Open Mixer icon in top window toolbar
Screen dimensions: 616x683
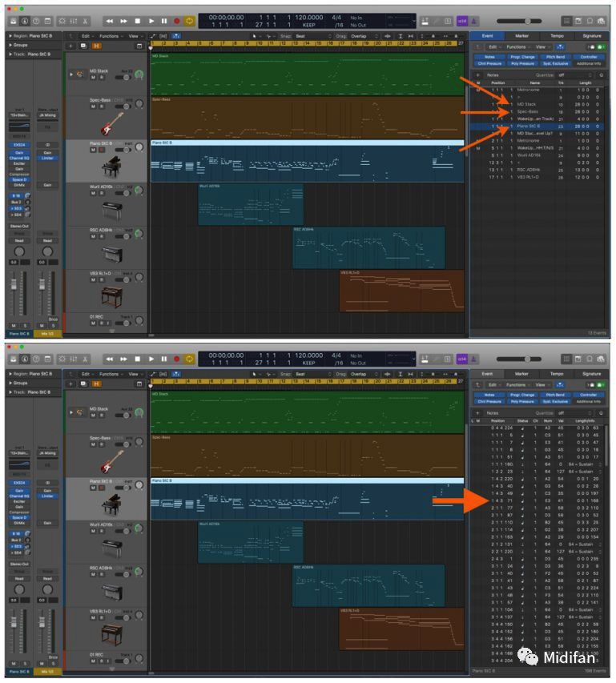point(74,21)
